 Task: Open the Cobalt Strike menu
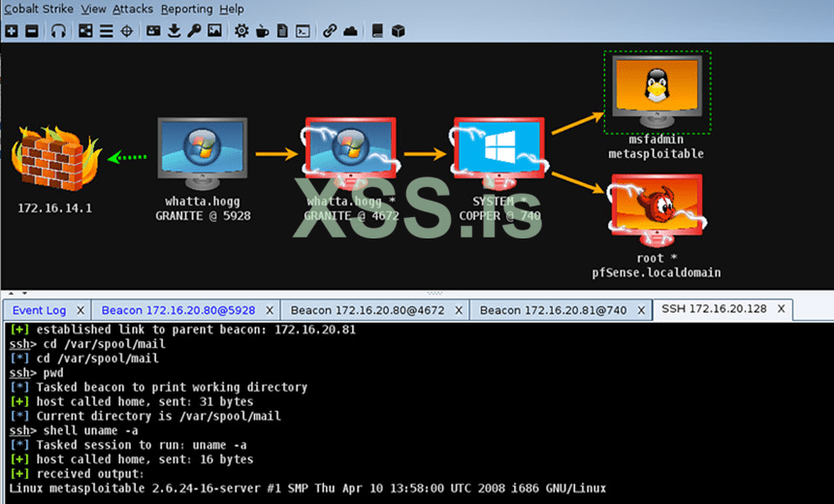click(38, 9)
